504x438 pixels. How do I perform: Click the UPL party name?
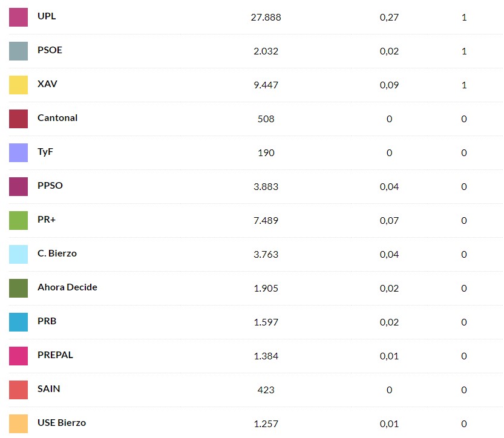[x=47, y=16]
